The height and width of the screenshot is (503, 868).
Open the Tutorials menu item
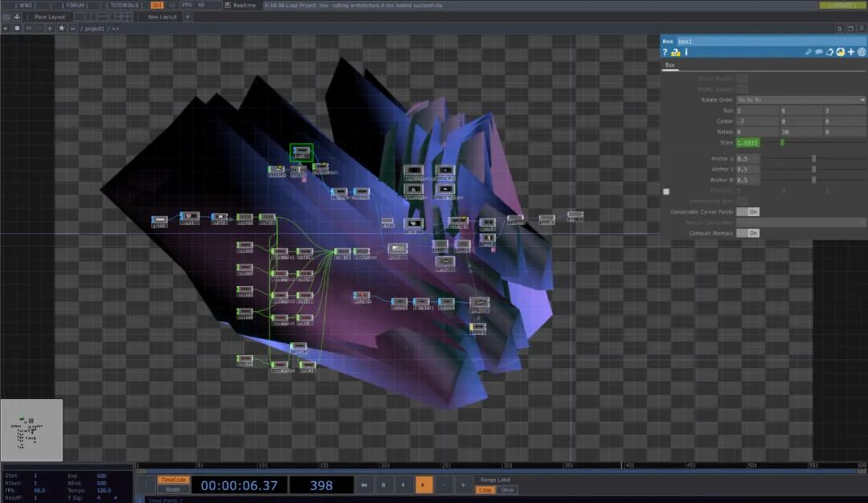(125, 5)
